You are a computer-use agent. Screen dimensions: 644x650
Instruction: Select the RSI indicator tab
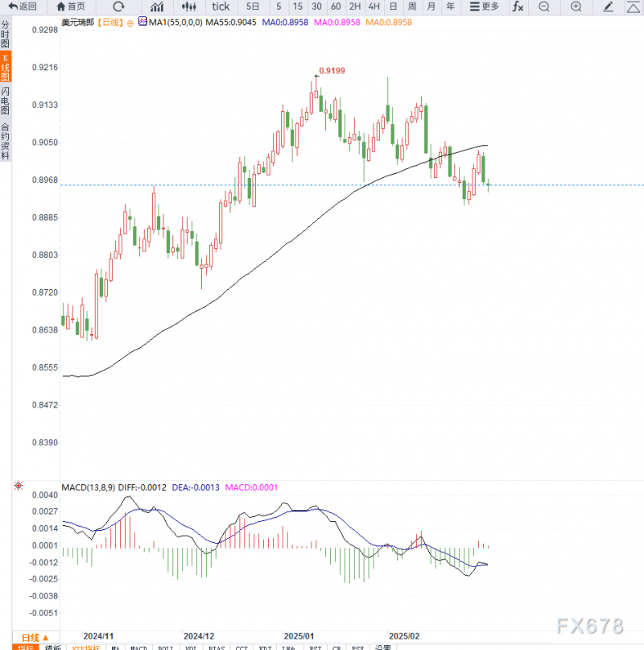316,647
